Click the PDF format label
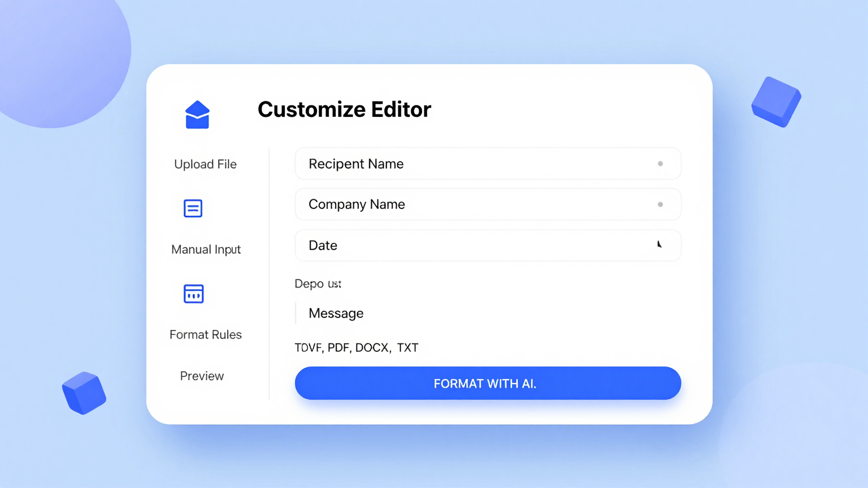The height and width of the screenshot is (488, 868). pos(338,347)
